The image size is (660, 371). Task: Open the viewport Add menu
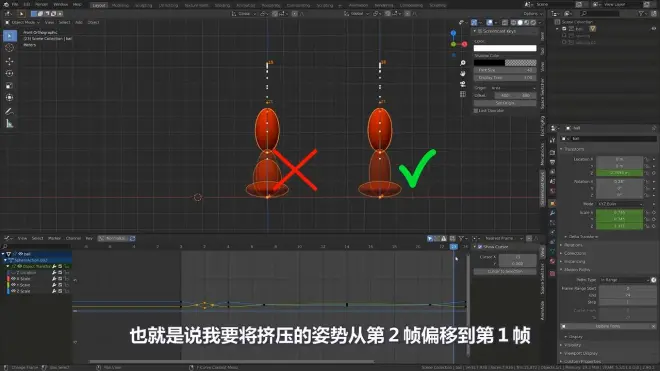(x=79, y=22)
